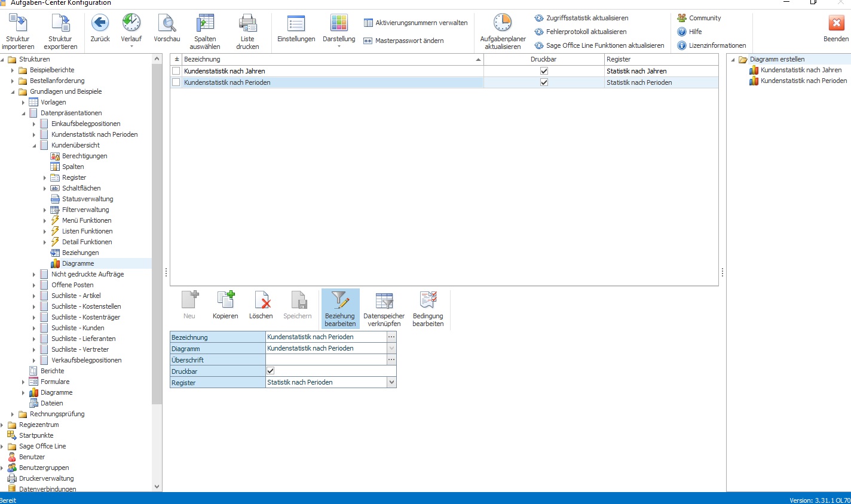Click Aktivierungsnummern verwalten

(x=415, y=23)
